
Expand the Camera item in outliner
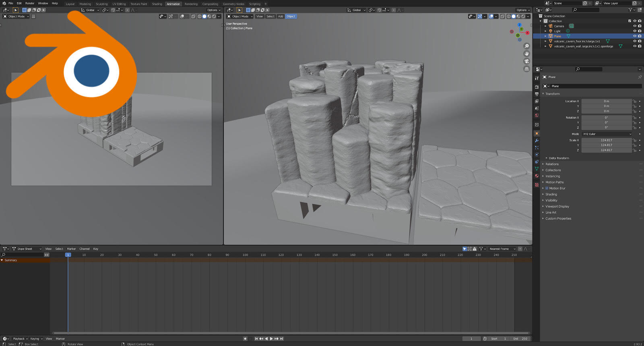pyautogui.click(x=546, y=26)
